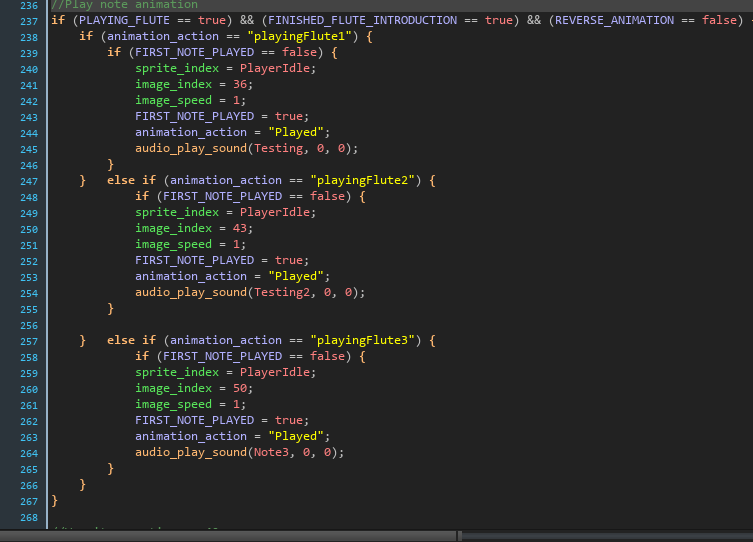The height and width of the screenshot is (542, 753).
Task: Click the "Played" string on line 253
Action: (x=296, y=277)
